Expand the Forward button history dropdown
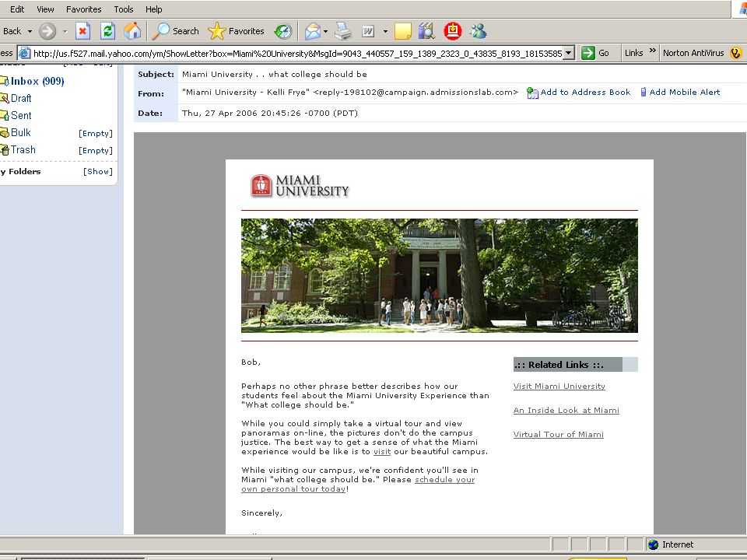The height and width of the screenshot is (560, 747). (65, 31)
